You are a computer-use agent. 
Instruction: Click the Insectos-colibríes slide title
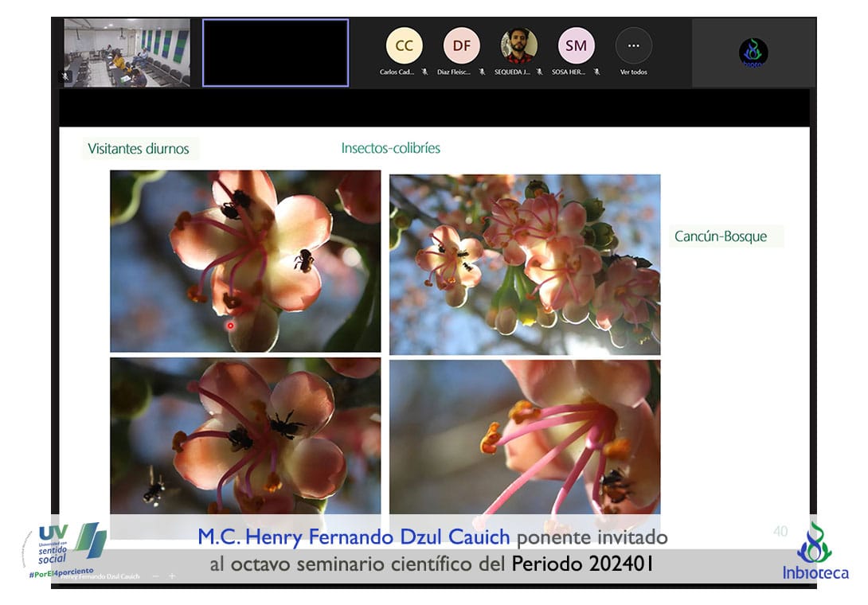[x=390, y=148]
